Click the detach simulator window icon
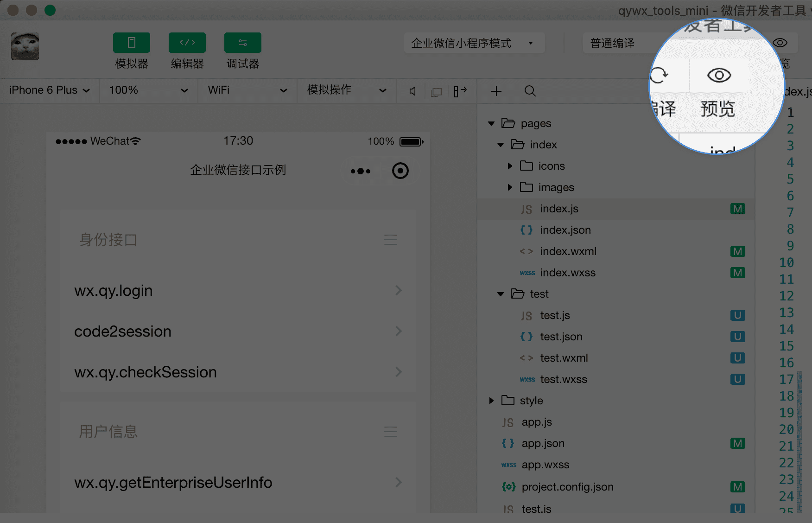The height and width of the screenshot is (523, 812). coord(436,92)
